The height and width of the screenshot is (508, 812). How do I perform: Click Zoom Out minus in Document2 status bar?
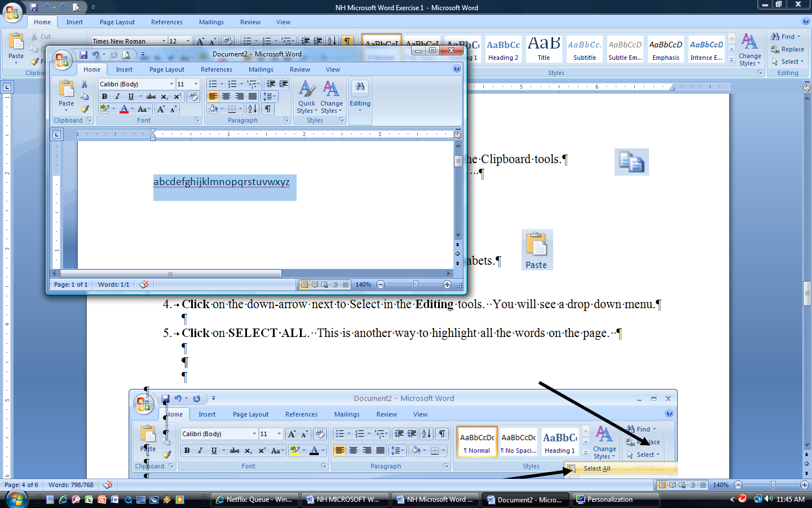point(381,284)
